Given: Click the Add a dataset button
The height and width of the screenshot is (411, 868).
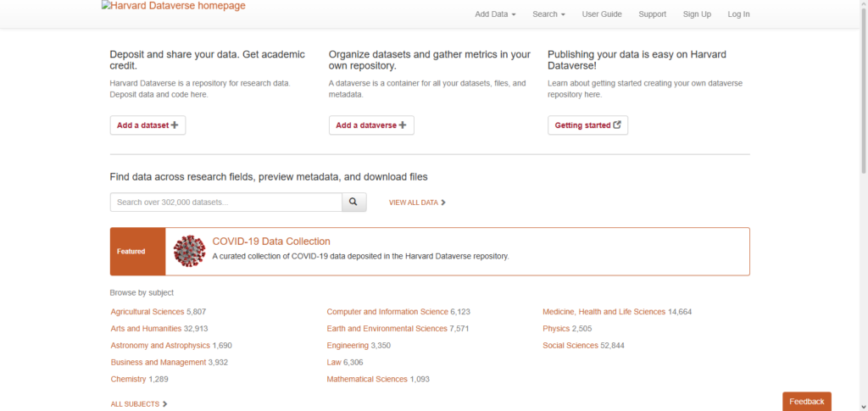Looking at the screenshot, I should (147, 125).
